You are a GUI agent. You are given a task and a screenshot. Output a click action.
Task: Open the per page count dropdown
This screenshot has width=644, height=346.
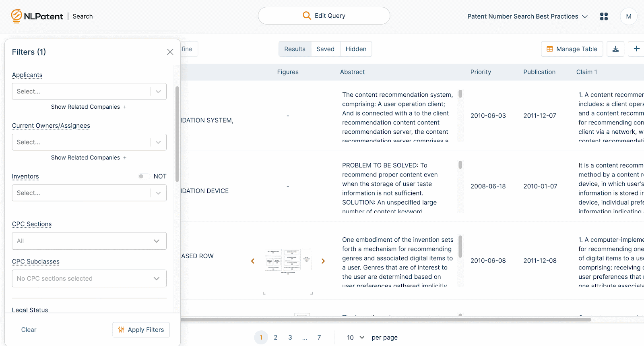click(x=355, y=338)
